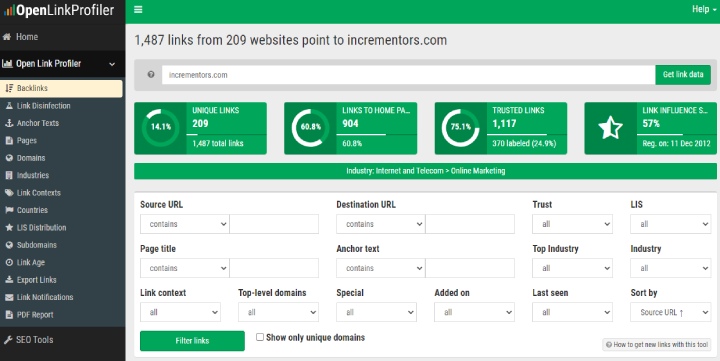Click the Unique Links 209 card
This screenshot has width=720, height=361.
tap(200, 128)
